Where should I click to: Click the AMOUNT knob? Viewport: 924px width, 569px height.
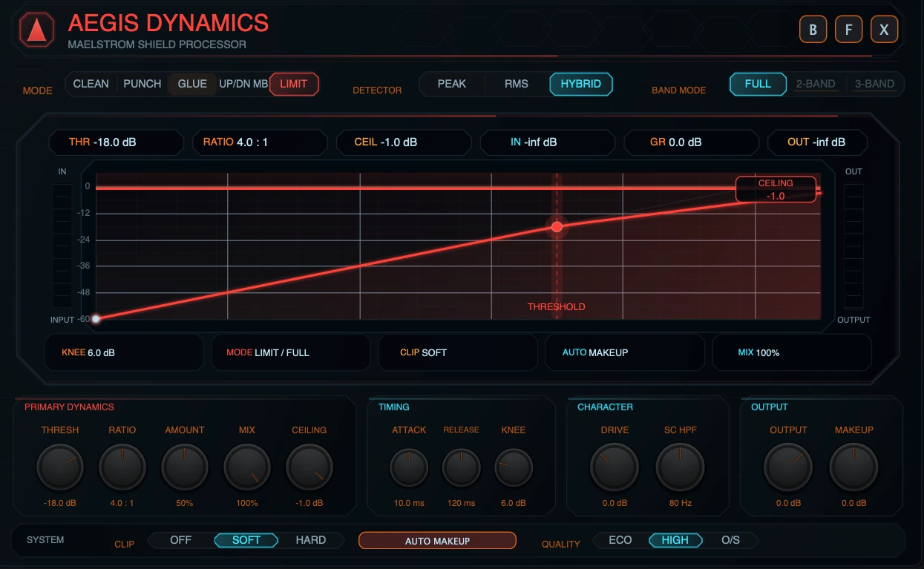[x=185, y=467]
